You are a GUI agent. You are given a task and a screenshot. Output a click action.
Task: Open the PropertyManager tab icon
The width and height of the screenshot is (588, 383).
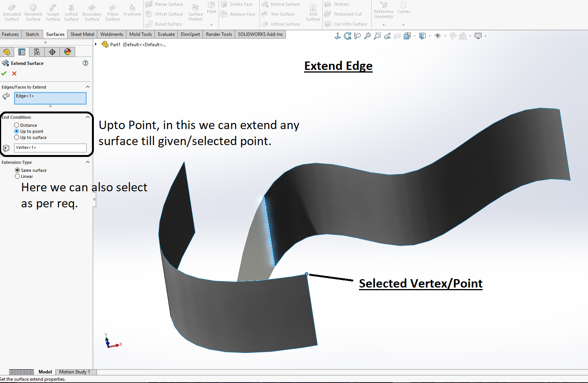(22, 52)
